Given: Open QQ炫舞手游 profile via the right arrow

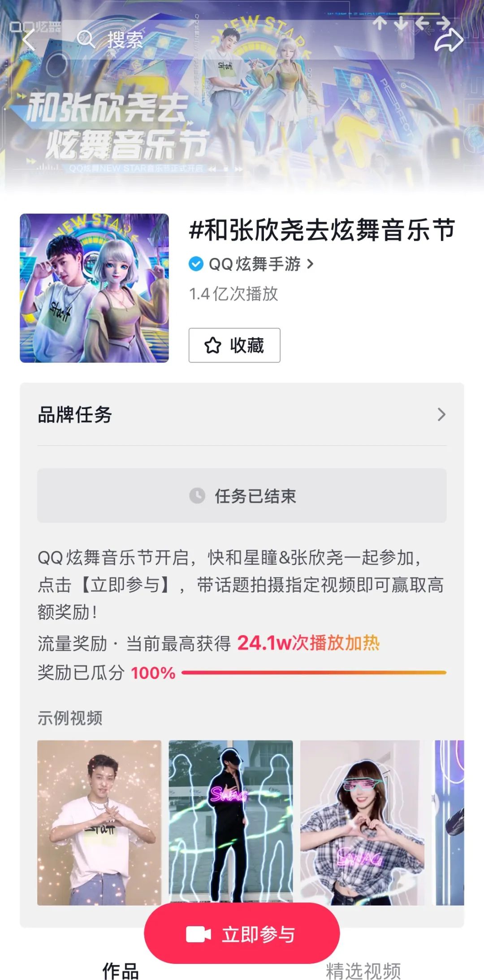Looking at the screenshot, I should point(309,264).
